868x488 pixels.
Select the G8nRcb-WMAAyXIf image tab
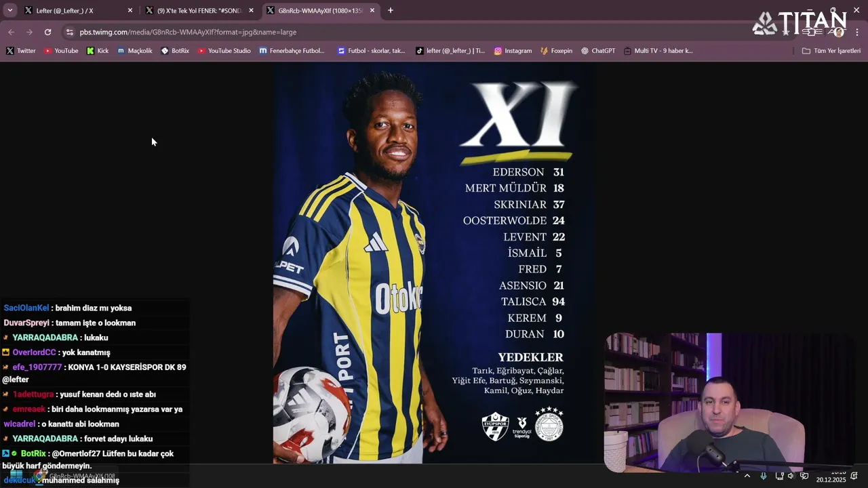(x=320, y=11)
